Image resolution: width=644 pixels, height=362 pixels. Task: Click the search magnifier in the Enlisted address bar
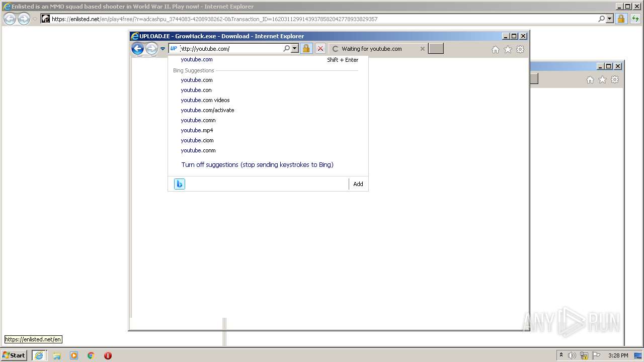coord(601,19)
